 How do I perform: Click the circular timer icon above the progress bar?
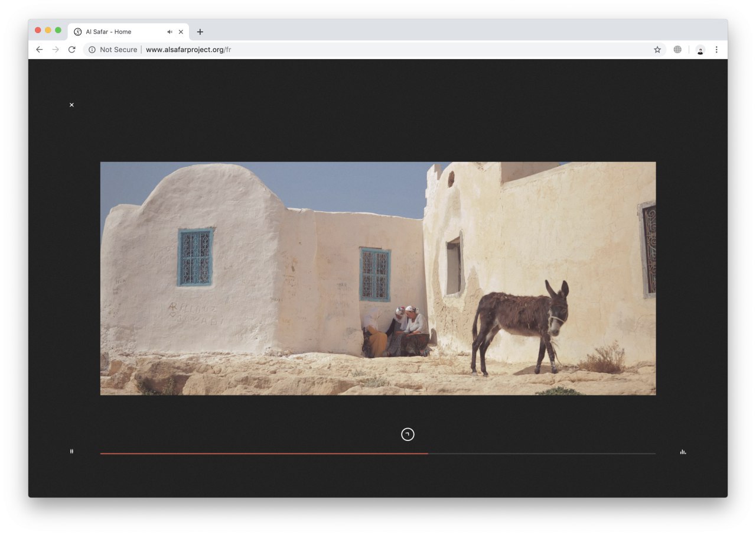point(408,435)
